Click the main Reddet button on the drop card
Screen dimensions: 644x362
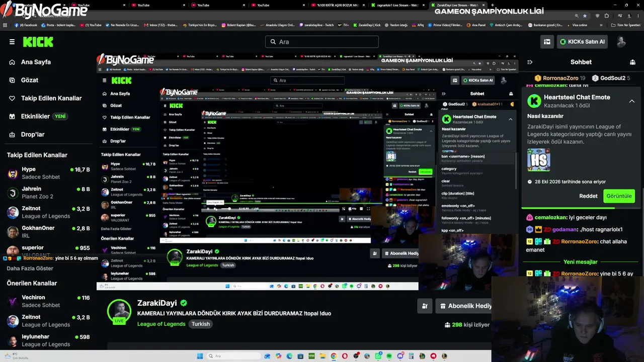(x=588, y=196)
